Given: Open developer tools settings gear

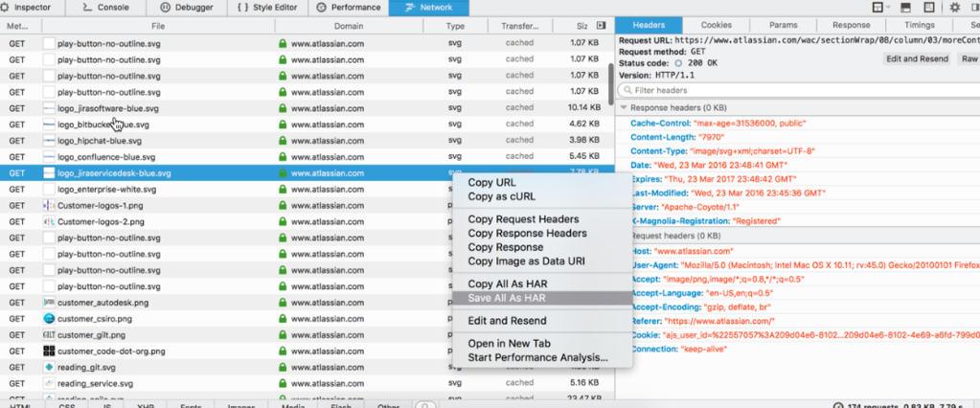Looking at the screenshot, I should coord(955,8).
